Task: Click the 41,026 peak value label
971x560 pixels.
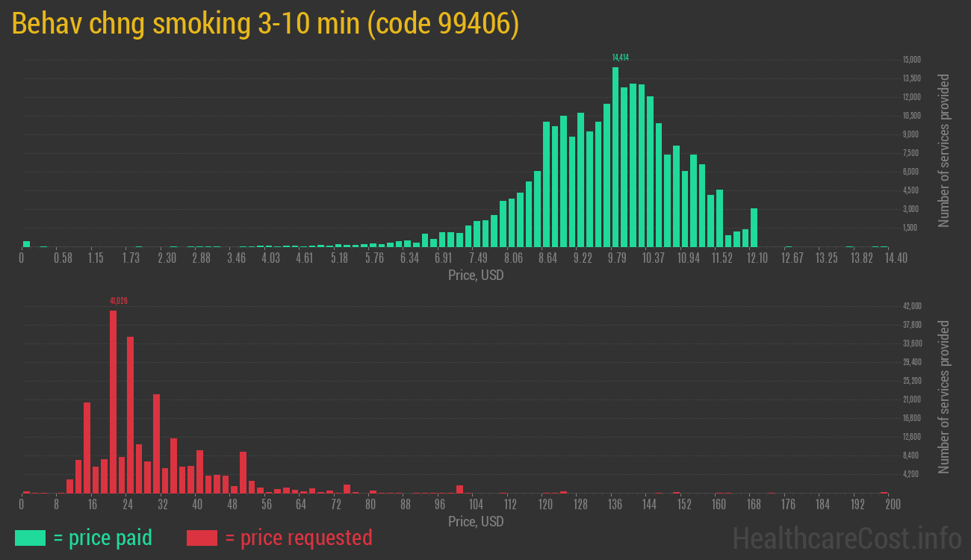Action: pyautogui.click(x=118, y=300)
